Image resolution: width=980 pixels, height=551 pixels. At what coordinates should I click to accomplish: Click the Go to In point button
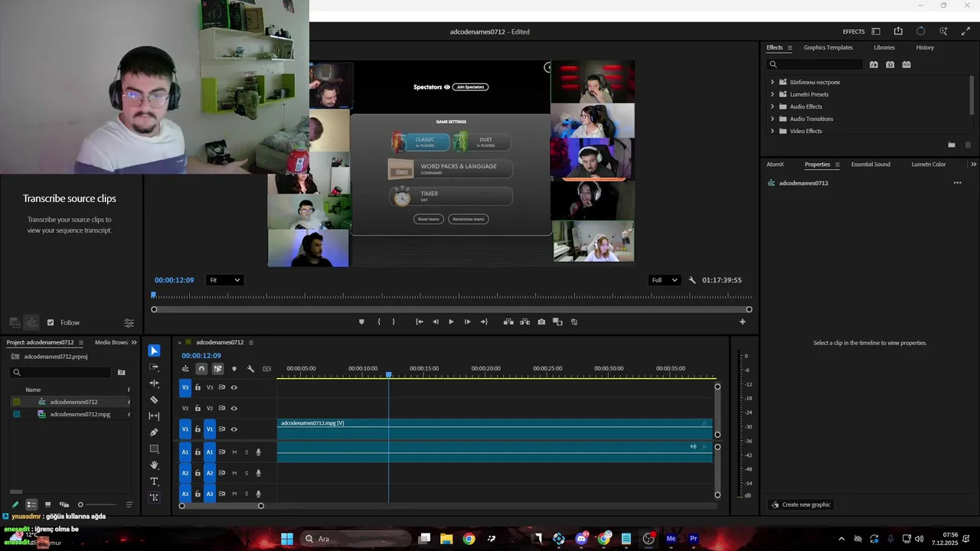pos(419,322)
